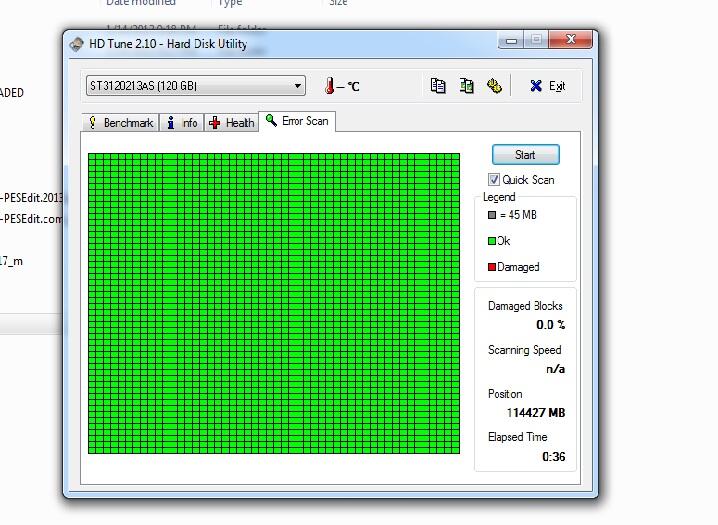
Task: Click the HD Tune title bar app icon
Action: (x=76, y=44)
